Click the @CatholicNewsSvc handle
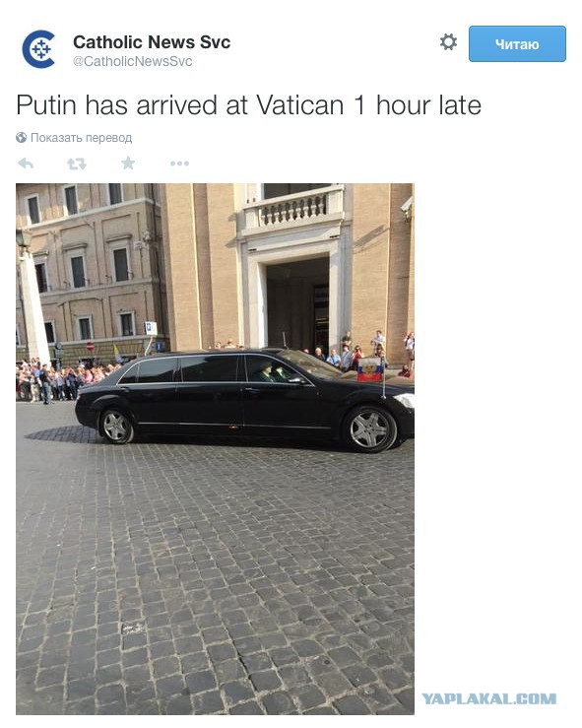582x728 pixels. (132, 62)
